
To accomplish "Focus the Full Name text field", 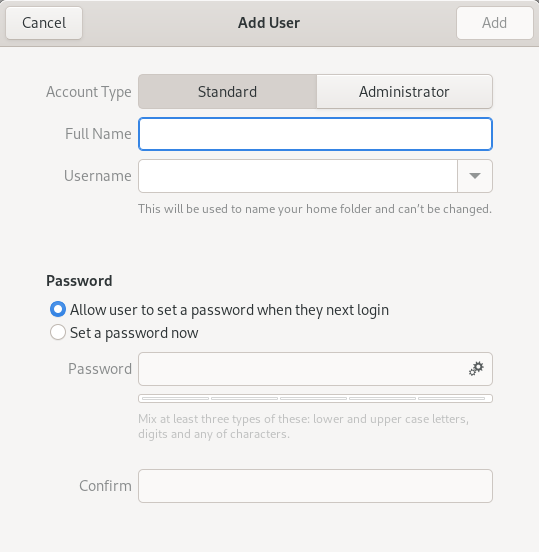I will coord(315,134).
